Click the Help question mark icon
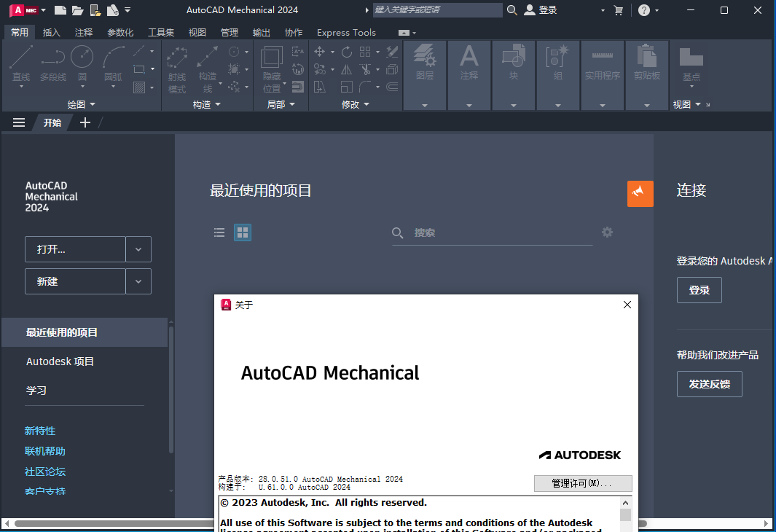The image size is (776, 532). point(644,10)
